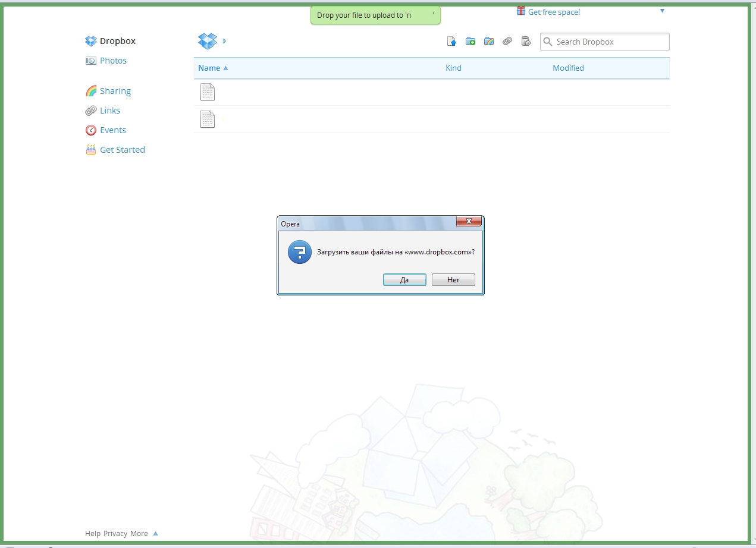
Task: Go to Links in the sidebar
Action: pos(103,111)
